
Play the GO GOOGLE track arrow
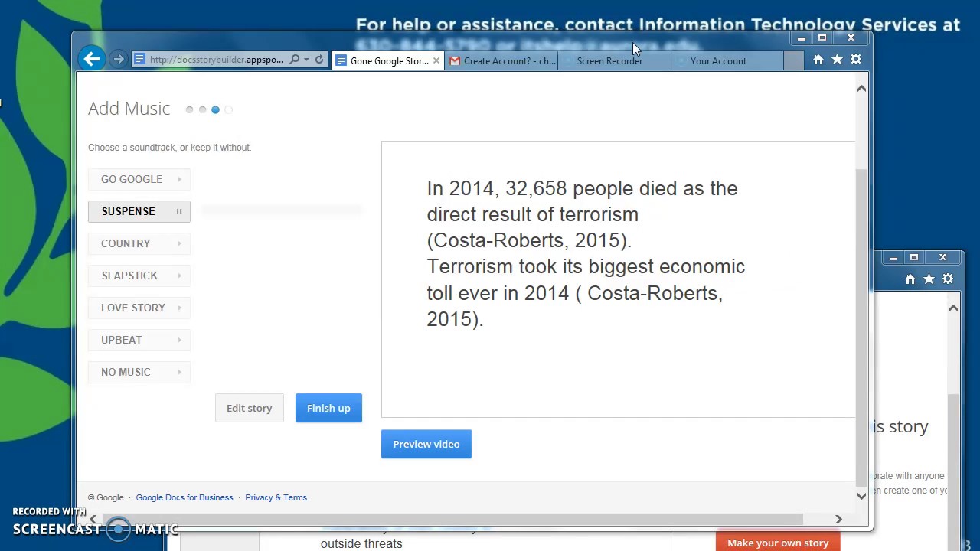point(179,179)
